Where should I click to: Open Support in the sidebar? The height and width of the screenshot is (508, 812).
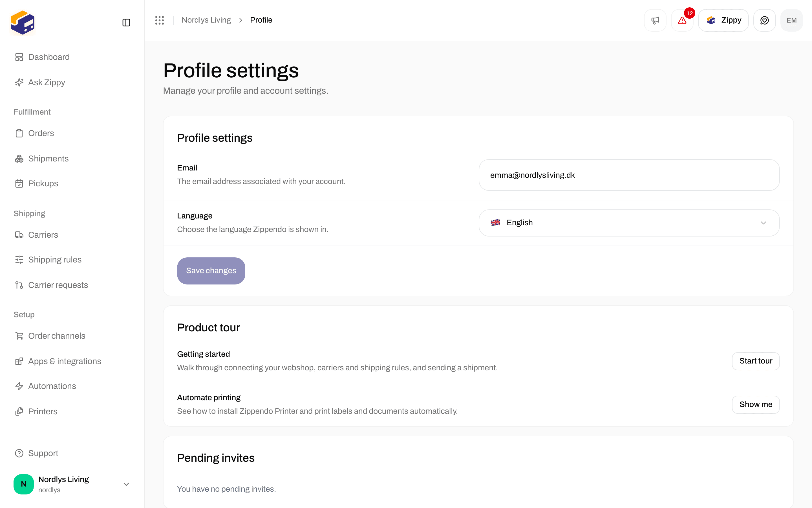(43, 453)
